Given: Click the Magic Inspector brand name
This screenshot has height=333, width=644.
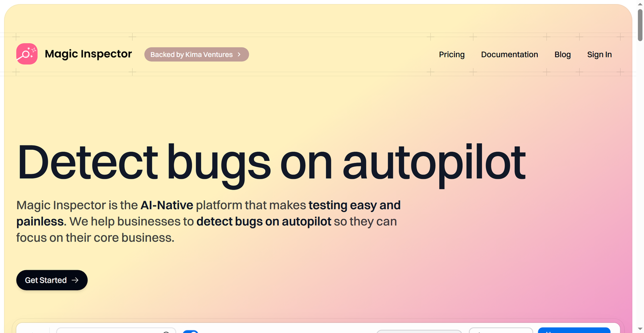Looking at the screenshot, I should pos(88,54).
